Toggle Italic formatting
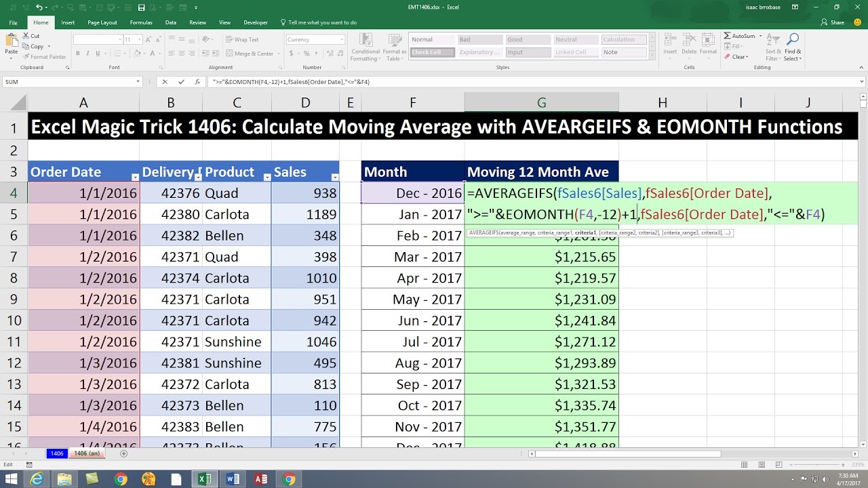Viewport: 868px width, 488px height. click(87, 54)
